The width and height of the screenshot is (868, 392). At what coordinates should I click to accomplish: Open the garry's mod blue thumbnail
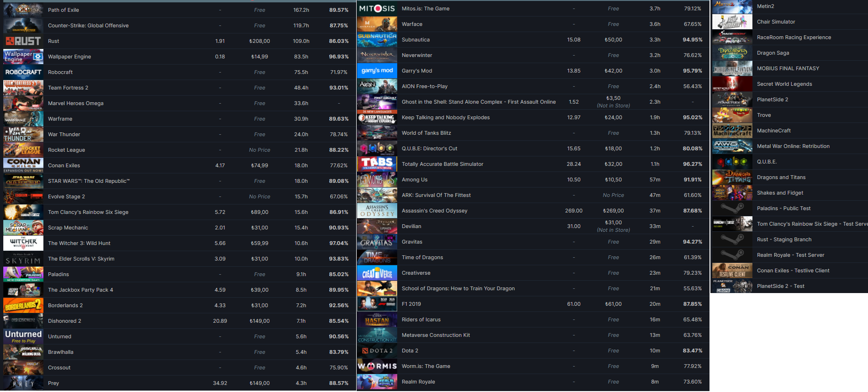[377, 71]
